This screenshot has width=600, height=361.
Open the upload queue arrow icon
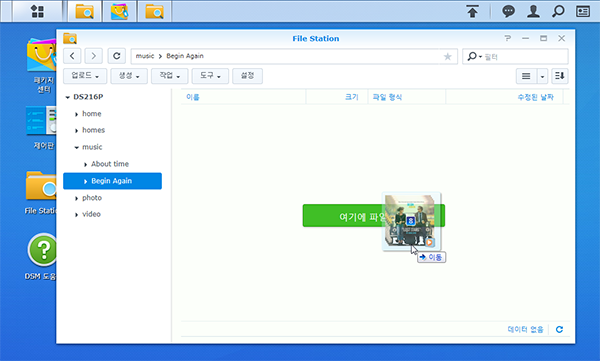click(473, 11)
